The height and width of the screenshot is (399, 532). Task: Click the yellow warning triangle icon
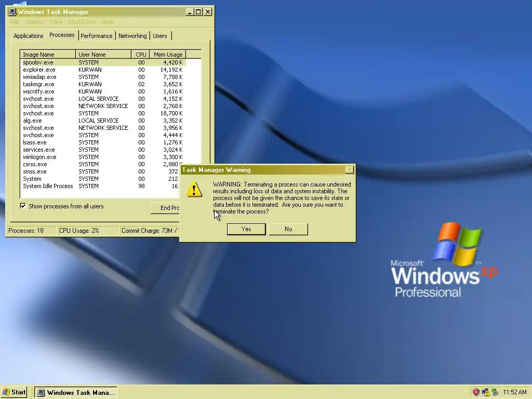tap(194, 189)
